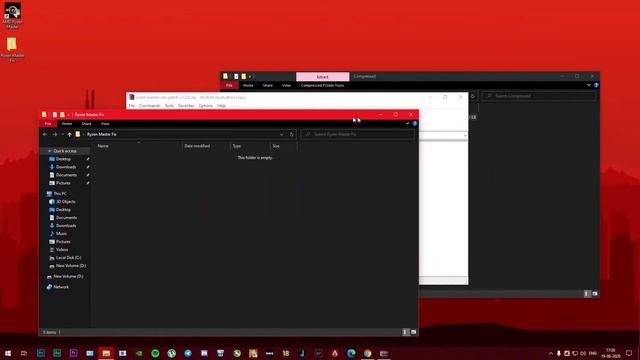Select Quick access in navigation pane
Viewport: 640px width, 360px height.
point(65,151)
